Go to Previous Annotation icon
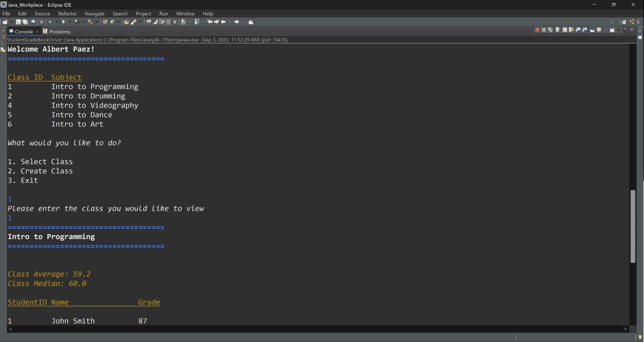 click(197, 22)
